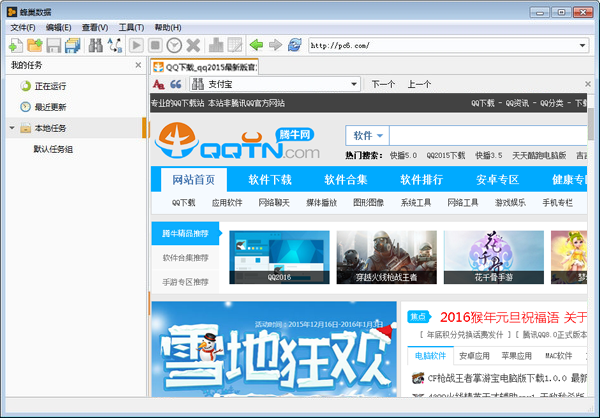
Task: Click the 上一个 find previous button
Action: pyautogui.click(x=419, y=85)
